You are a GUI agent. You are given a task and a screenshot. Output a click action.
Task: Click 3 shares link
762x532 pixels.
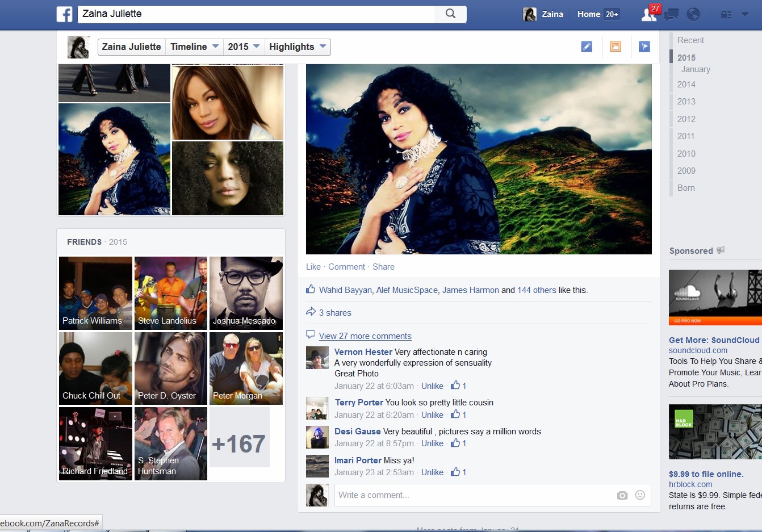click(x=335, y=313)
